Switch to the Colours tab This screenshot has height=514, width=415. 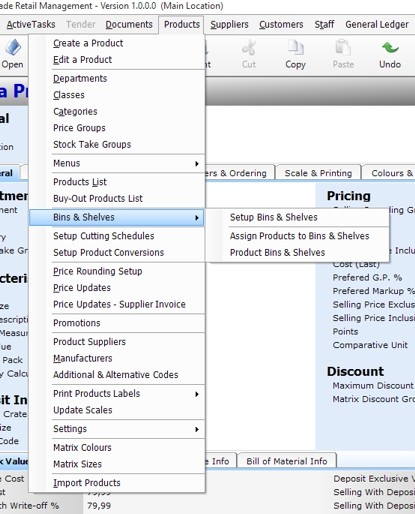[x=390, y=173]
